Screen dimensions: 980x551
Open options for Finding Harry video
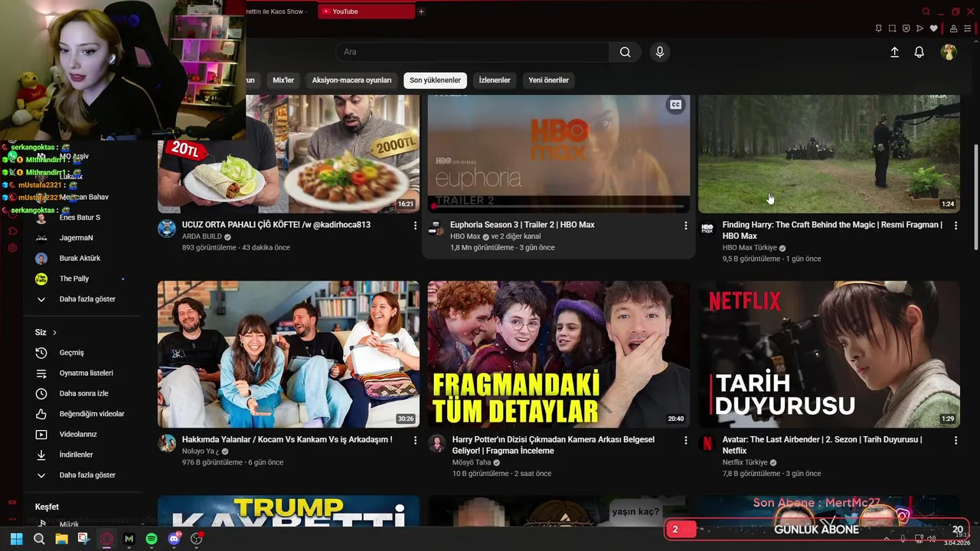pos(955,226)
